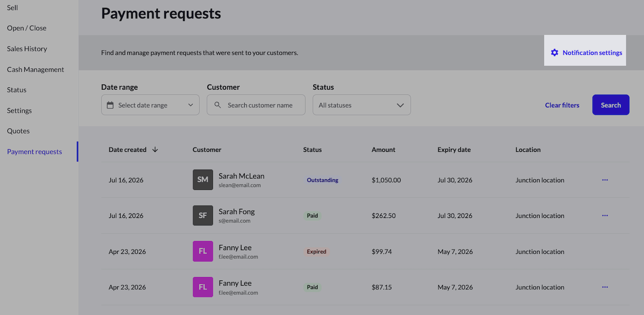Viewport: 644px width, 315px height.
Task: Go to Sell in the sidebar
Action: 12,8
